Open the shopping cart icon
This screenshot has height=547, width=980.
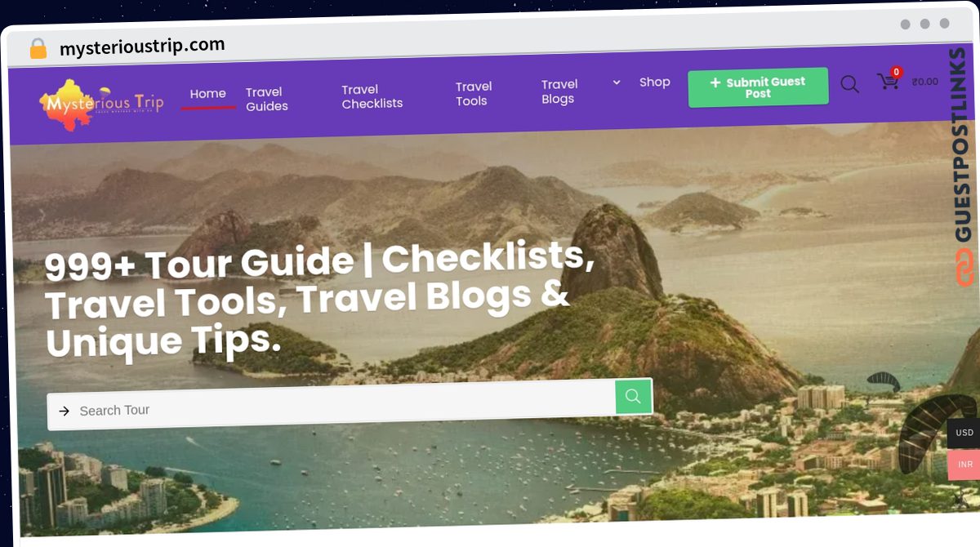[x=887, y=82]
